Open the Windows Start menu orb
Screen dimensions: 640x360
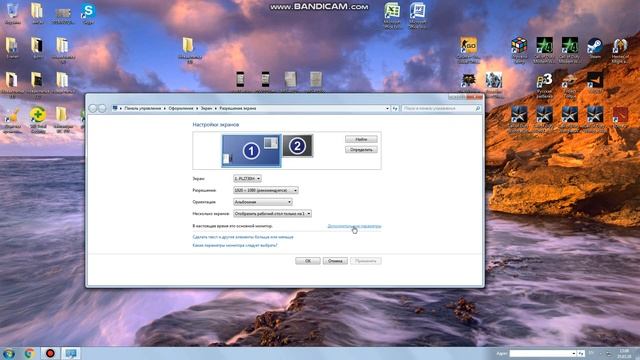tap(9, 353)
